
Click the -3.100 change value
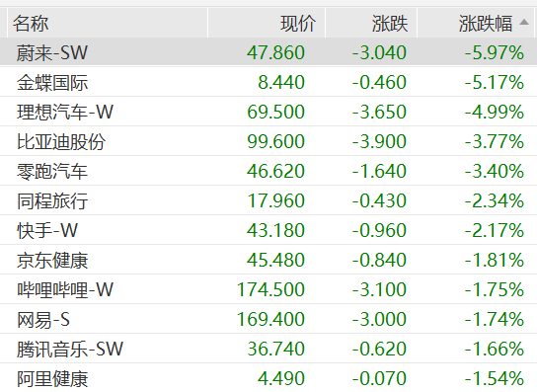tap(379, 289)
